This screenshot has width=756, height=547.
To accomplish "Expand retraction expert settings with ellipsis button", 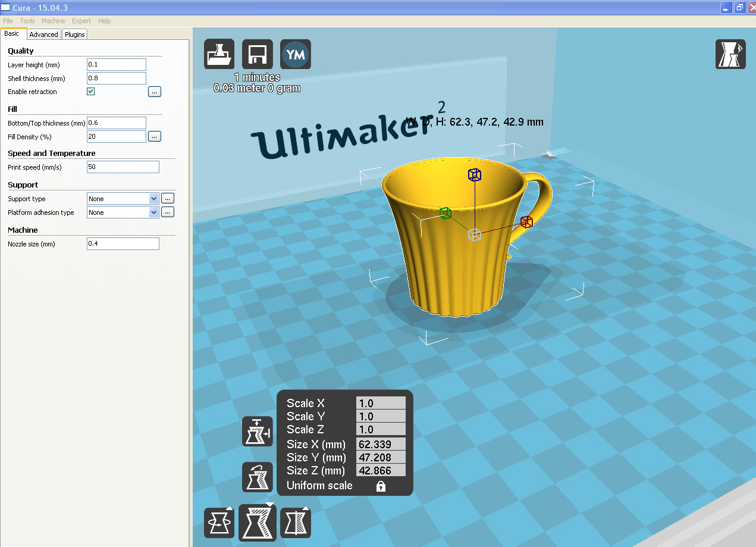I will 154,91.
